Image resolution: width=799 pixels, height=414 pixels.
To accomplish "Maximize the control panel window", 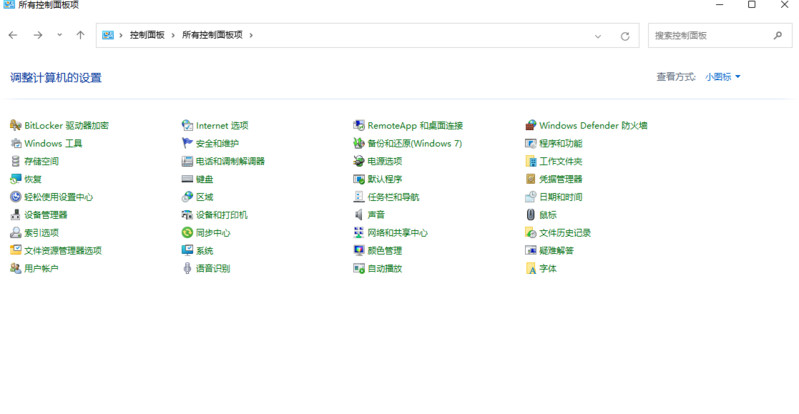I will tap(752, 5).
